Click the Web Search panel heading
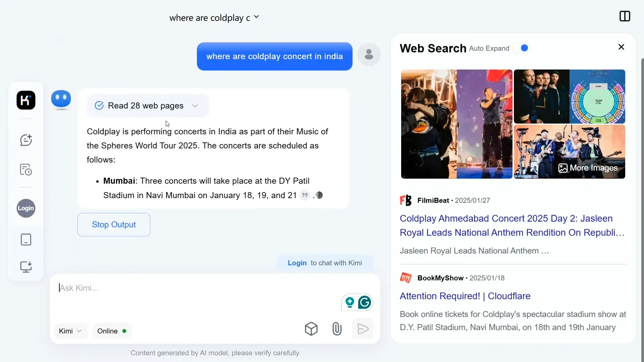 433,48
